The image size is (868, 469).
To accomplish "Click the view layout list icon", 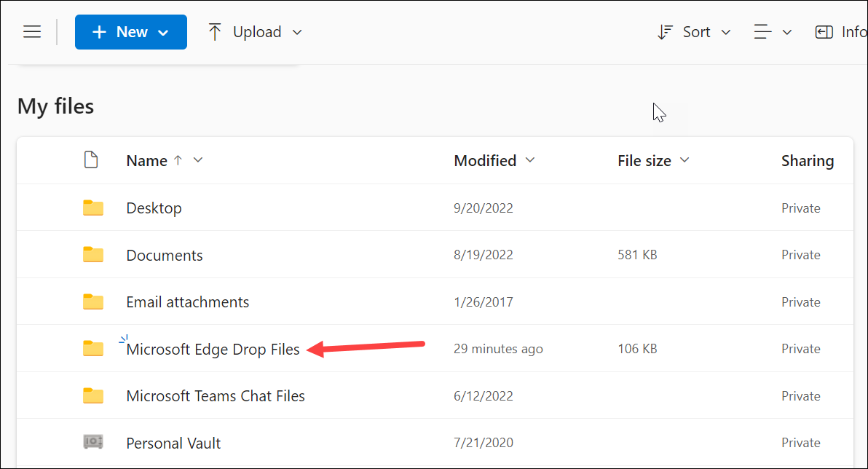I will (x=762, y=31).
